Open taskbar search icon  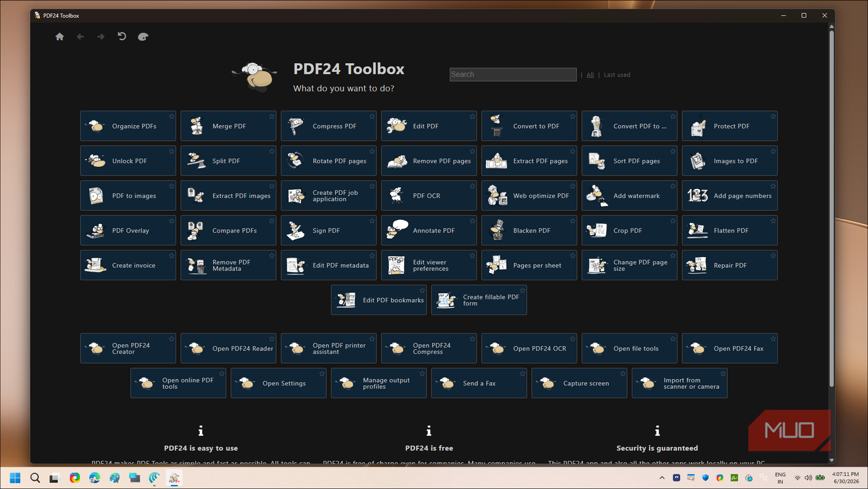[35, 478]
